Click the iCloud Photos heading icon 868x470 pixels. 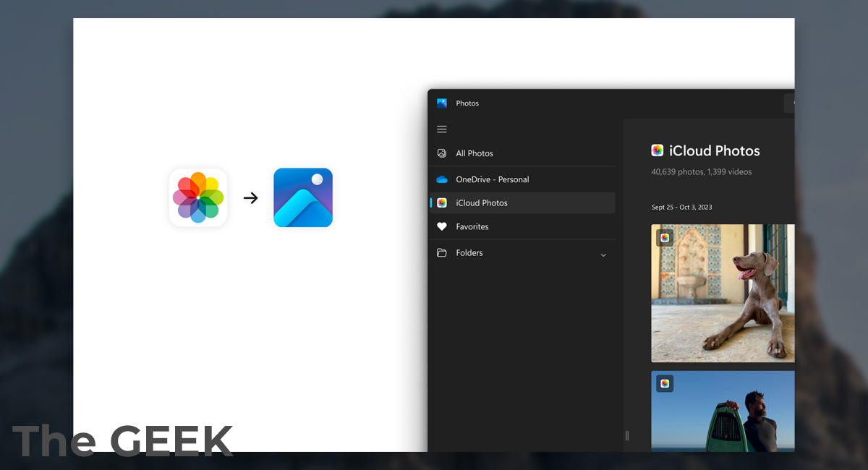point(658,150)
